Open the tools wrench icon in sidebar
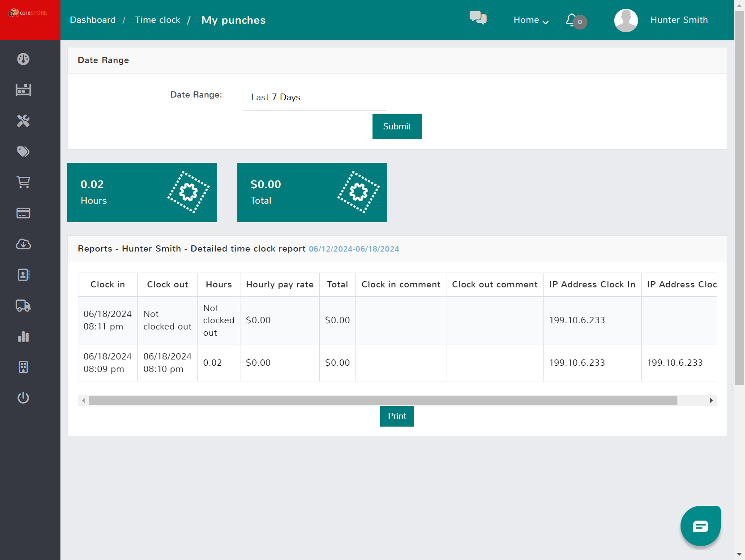 pos(23,121)
